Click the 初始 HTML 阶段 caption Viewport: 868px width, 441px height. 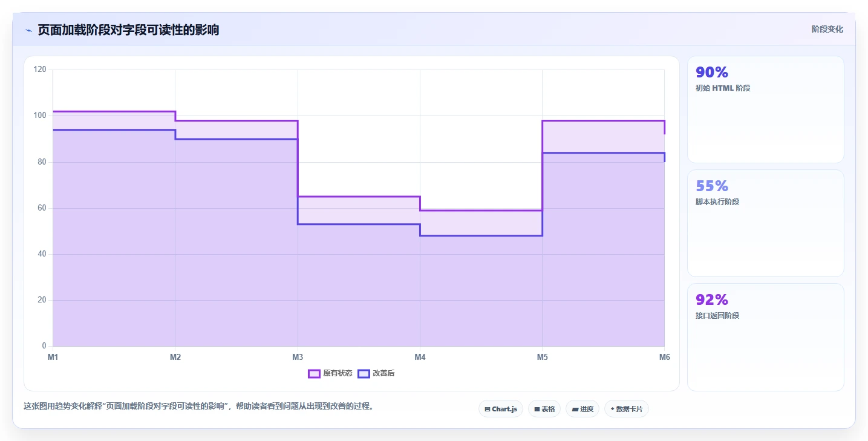(723, 88)
